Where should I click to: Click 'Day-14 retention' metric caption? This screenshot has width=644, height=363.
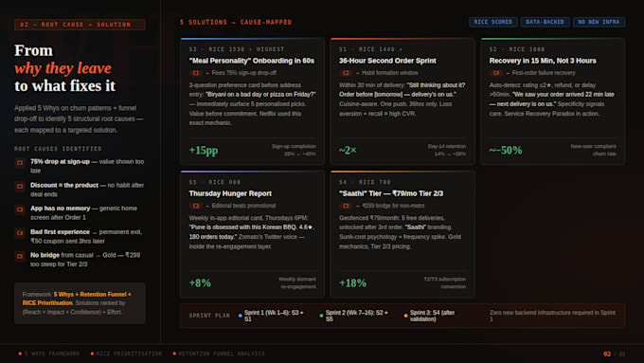(x=447, y=146)
